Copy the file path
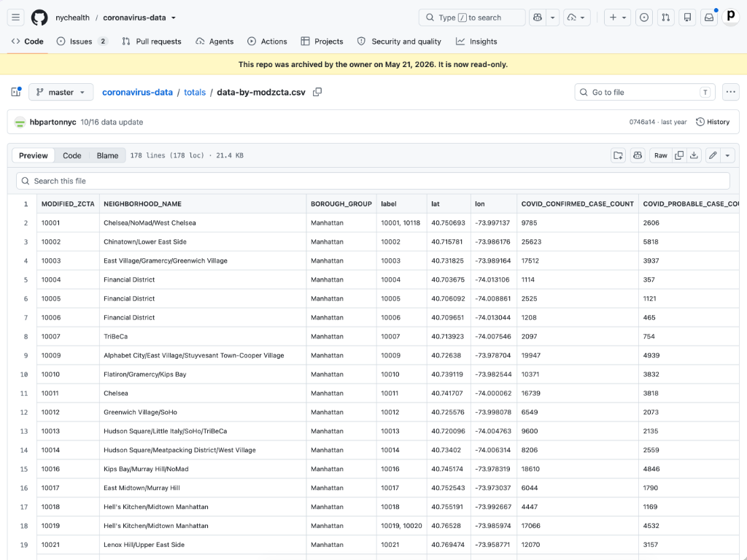 [317, 92]
